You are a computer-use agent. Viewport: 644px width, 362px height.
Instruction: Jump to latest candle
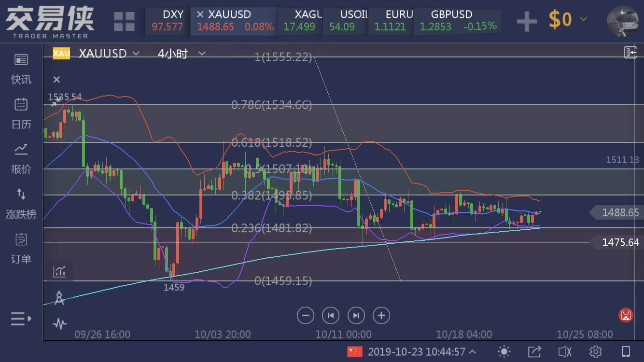pos(356,316)
